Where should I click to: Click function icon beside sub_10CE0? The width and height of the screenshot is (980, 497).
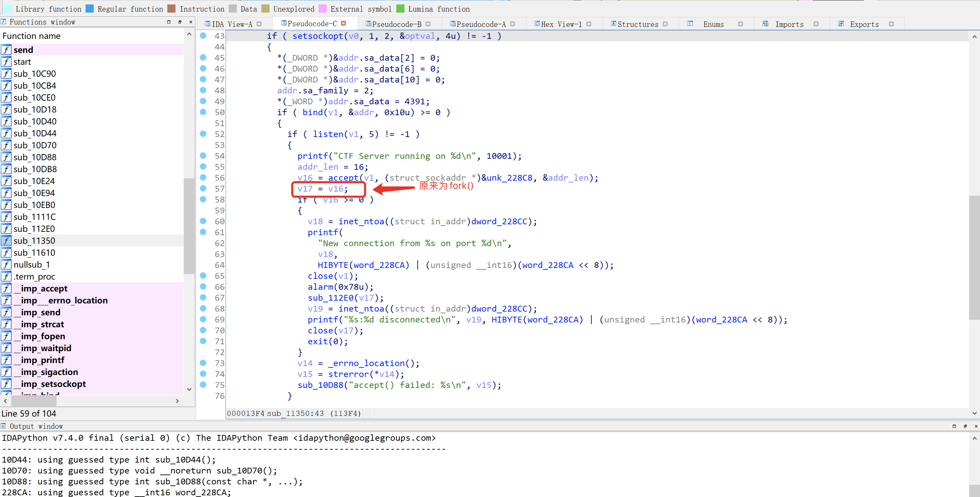[6, 97]
